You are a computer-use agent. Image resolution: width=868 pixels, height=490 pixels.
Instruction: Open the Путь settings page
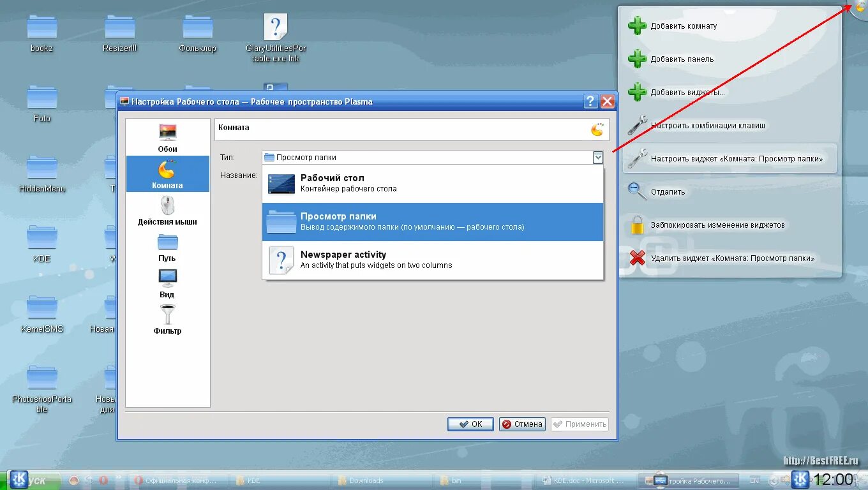click(x=168, y=247)
